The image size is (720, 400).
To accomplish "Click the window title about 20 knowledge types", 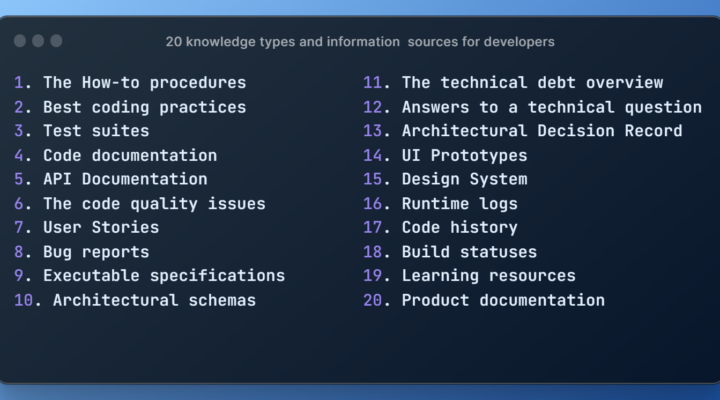I will click(x=360, y=42).
